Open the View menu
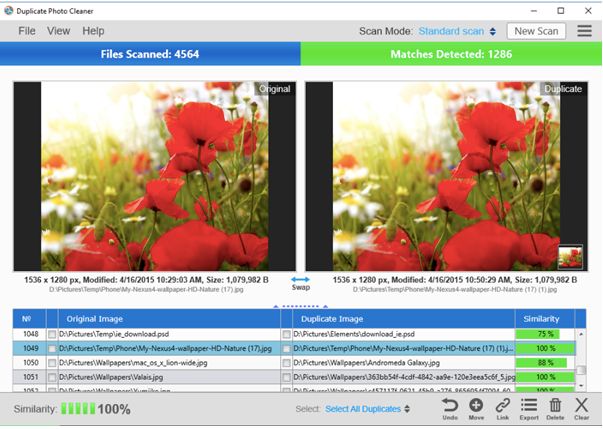Image resolution: width=603 pixels, height=429 pixels. 58,31
